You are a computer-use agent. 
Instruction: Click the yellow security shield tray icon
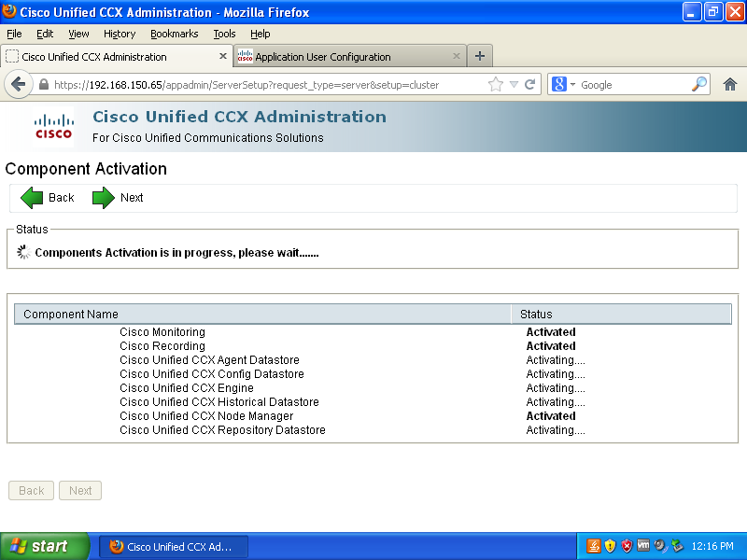pos(610,546)
